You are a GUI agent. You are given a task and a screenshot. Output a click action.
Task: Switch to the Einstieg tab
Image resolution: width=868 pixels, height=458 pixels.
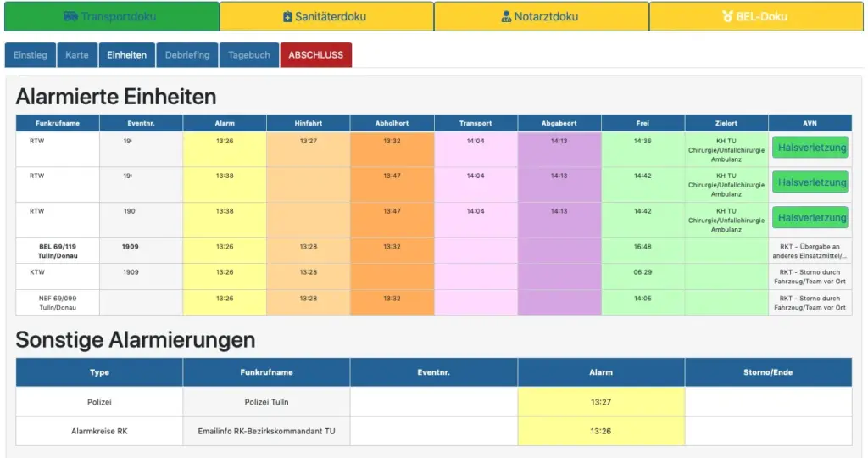[x=31, y=55]
